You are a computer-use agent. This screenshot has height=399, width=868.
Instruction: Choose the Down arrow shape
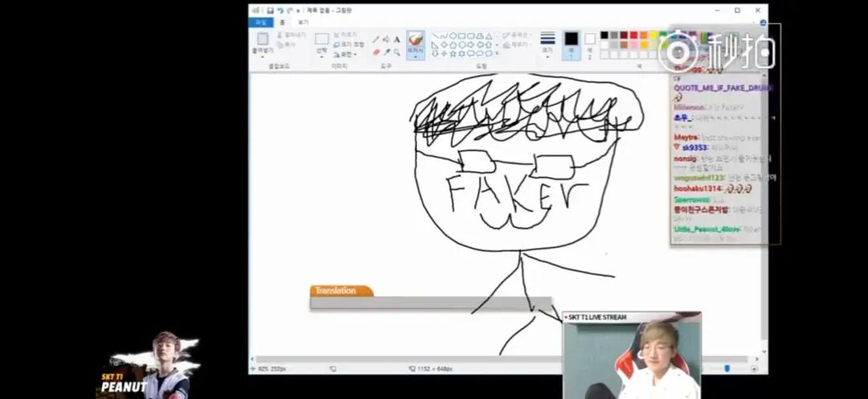(435, 53)
